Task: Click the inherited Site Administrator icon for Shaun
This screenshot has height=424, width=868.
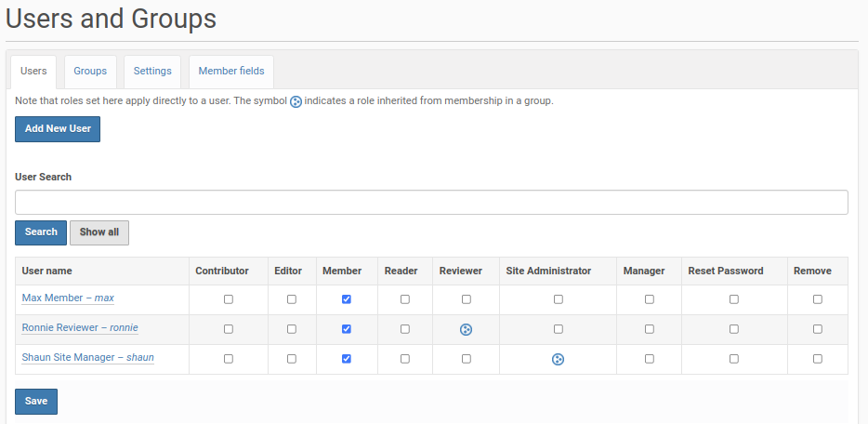Action: [x=558, y=359]
